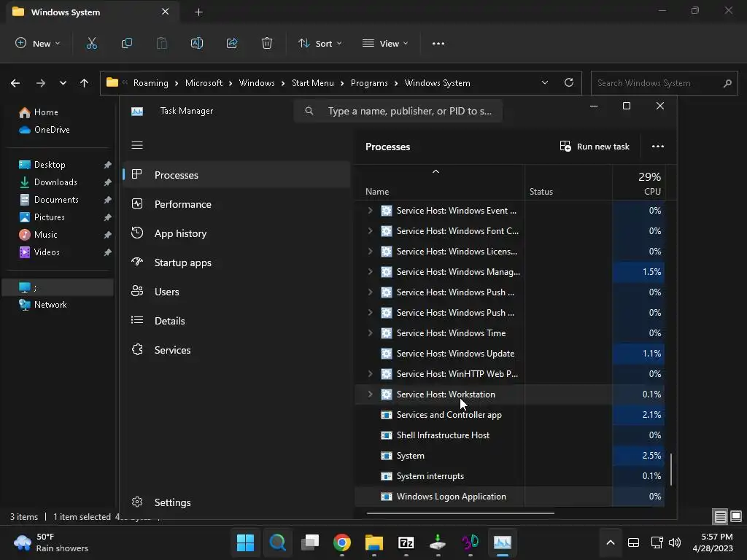Go to the Startup apps page
Screen dimensions: 747x560
click(x=237, y=262)
